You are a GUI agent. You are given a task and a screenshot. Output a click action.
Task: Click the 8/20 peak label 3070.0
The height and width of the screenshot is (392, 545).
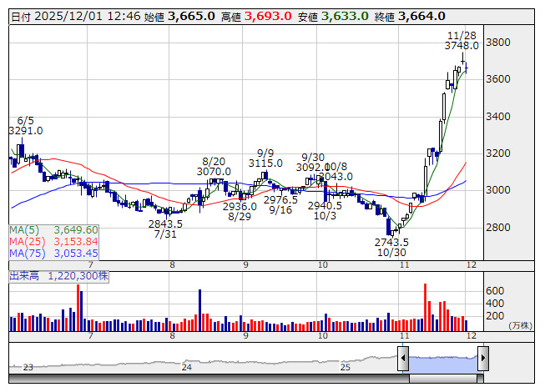coord(214,171)
